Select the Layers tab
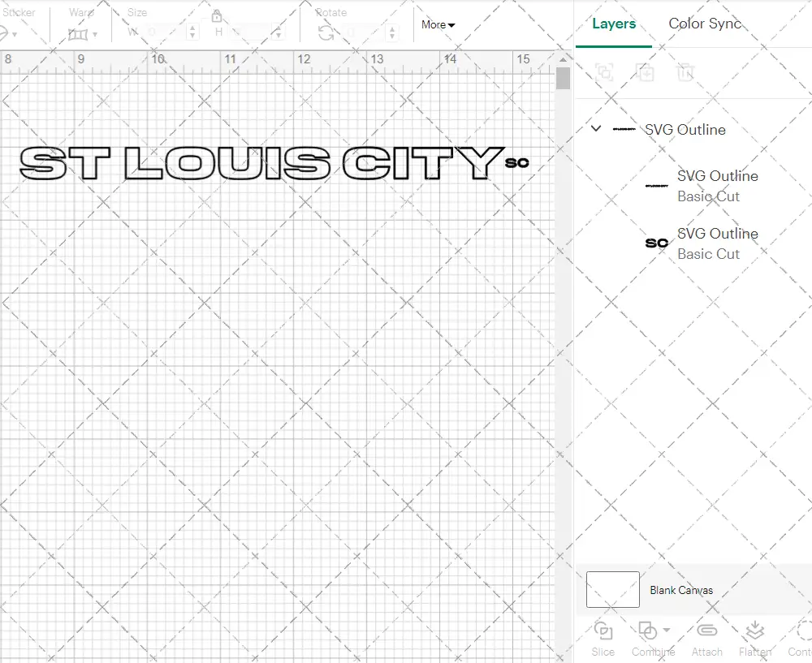The height and width of the screenshot is (663, 812). (614, 24)
